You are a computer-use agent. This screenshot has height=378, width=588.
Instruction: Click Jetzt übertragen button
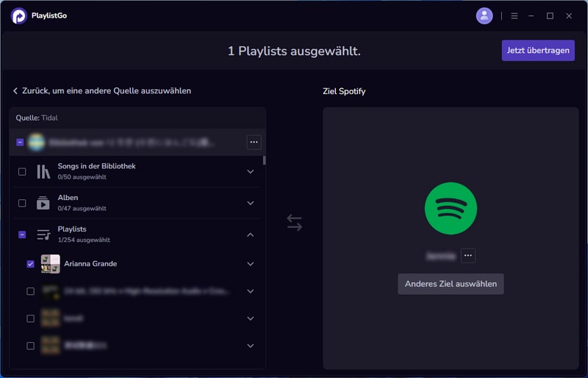click(538, 50)
